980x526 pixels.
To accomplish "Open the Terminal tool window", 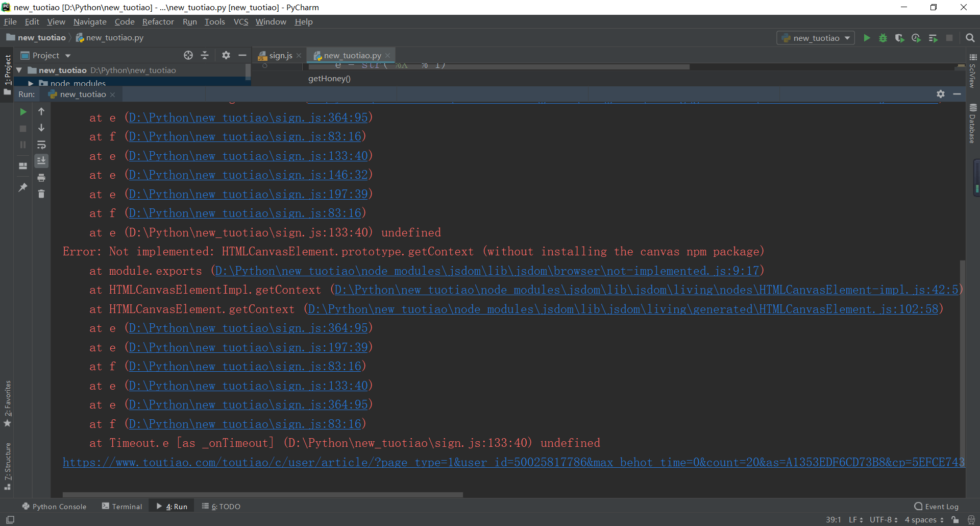I will (x=122, y=506).
